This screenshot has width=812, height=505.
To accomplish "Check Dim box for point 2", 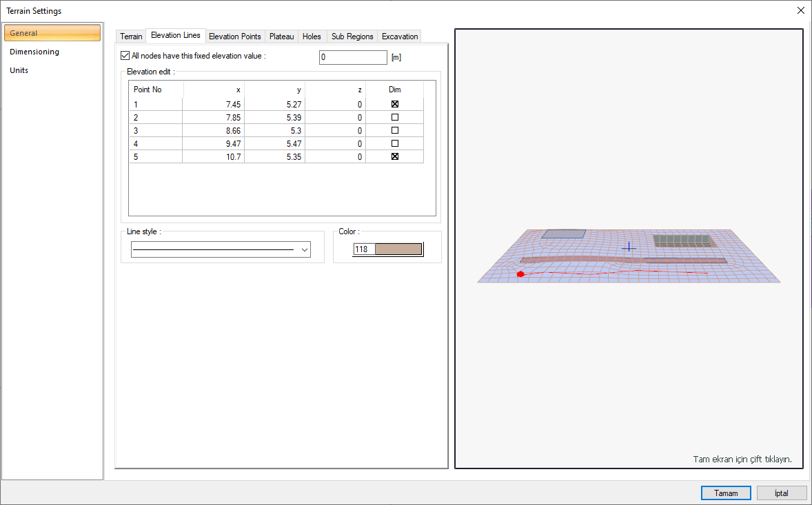I will click(395, 117).
